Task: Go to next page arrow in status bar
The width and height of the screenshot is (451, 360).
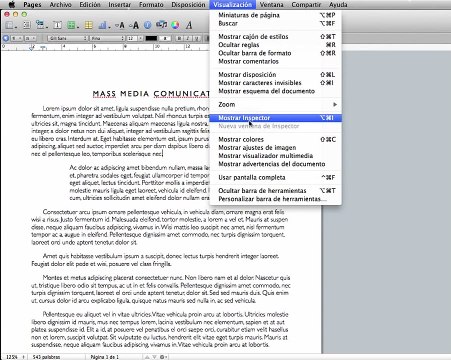Action: (154, 357)
